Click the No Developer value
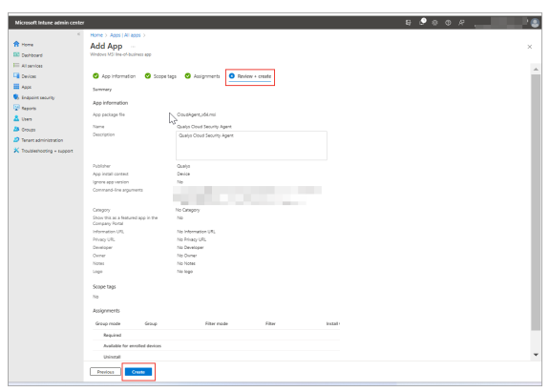Viewport: 550px width, 392px height. (190, 247)
